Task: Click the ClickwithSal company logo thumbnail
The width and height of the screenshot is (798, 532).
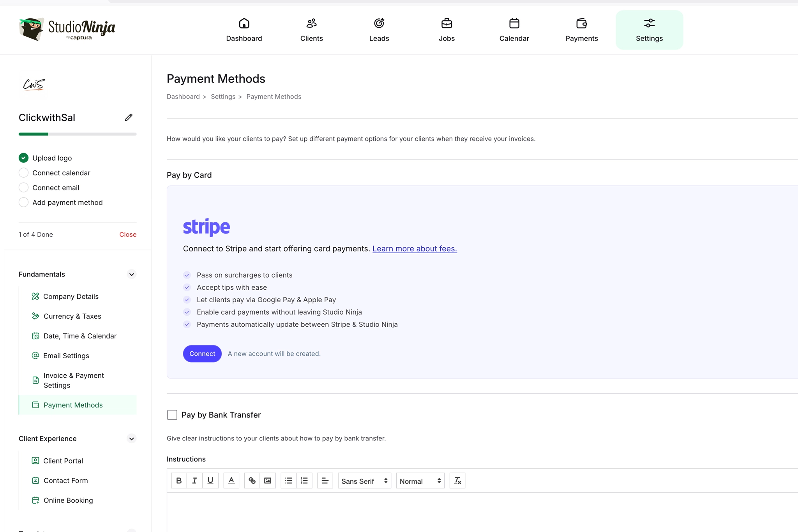Action: (x=34, y=84)
